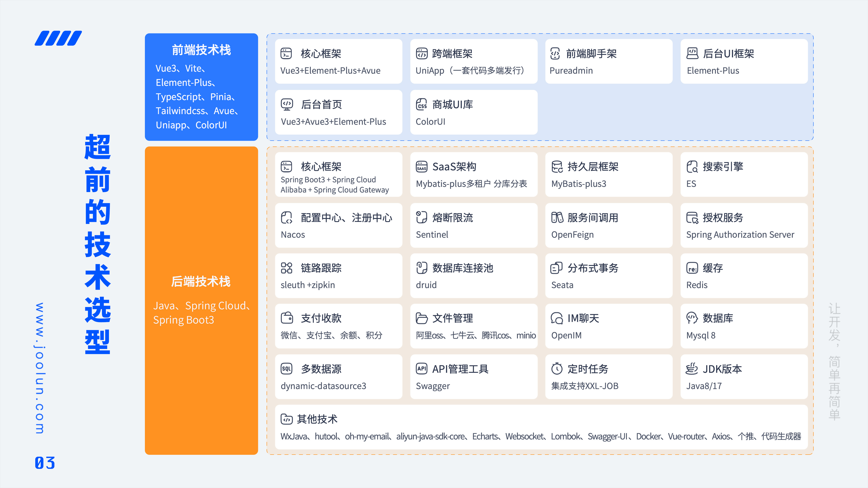This screenshot has width=868, height=488.
Task: Click the Vue3+Avue3+Element-Plus text
Action: pos(334,122)
